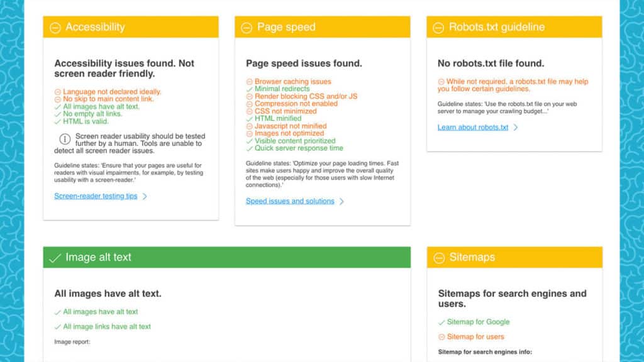Click the warning icon in Accessibility header
The width and height of the screenshot is (644, 362).
[55, 28]
